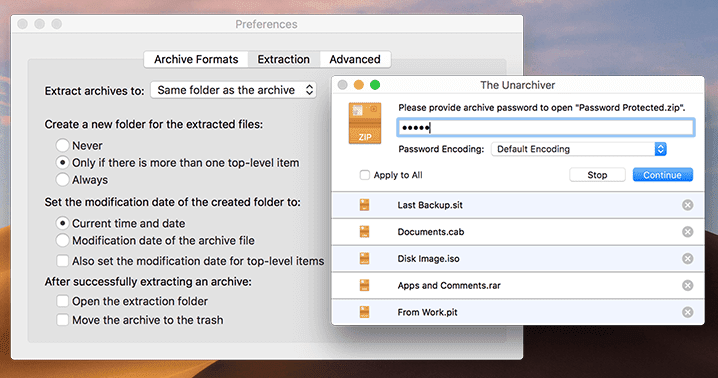Screen dimensions: 718x378
Task: Click the archive icon beside From Work.pit
Action: coord(364,312)
